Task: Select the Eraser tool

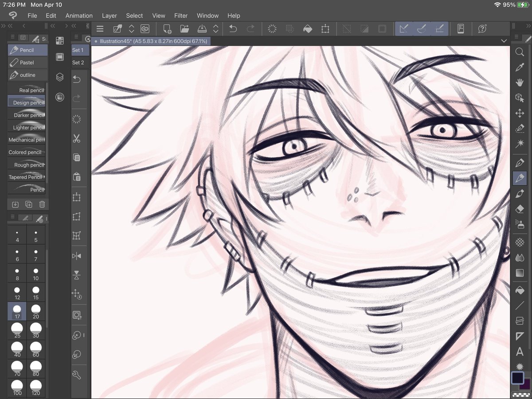Action: (x=520, y=209)
